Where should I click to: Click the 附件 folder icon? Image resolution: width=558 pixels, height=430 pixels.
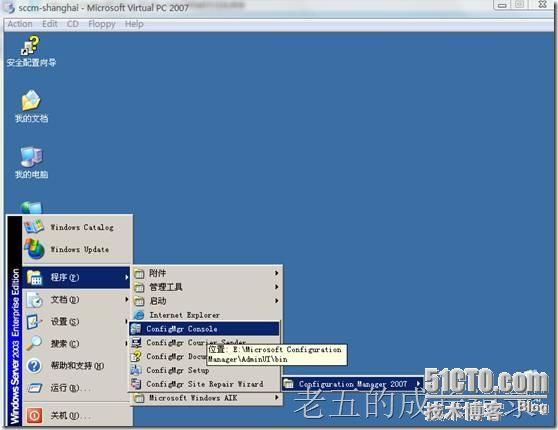point(139,273)
